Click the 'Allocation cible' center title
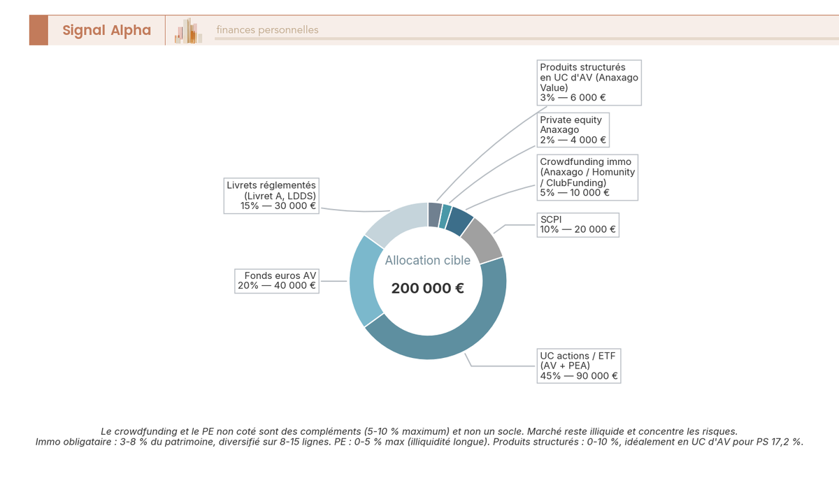 [428, 260]
